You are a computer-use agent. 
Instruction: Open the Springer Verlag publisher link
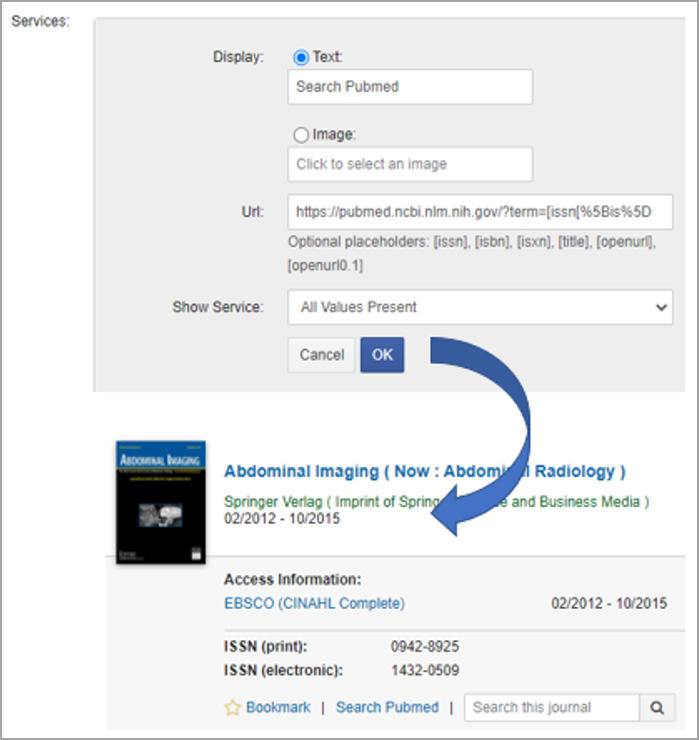[x=437, y=501]
